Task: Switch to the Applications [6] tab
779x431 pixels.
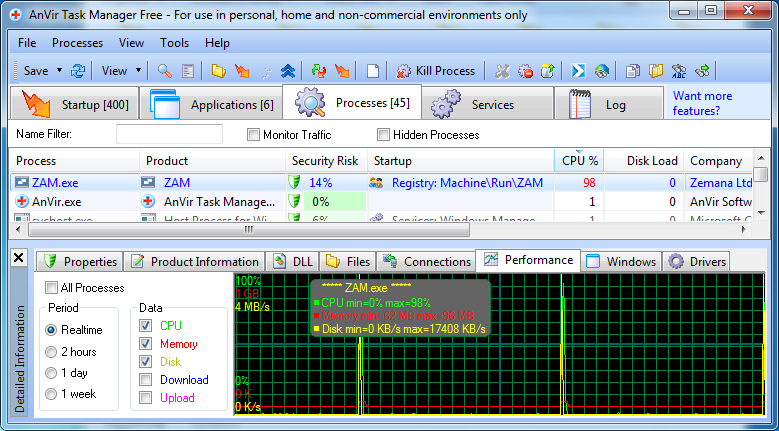Action: (211, 104)
